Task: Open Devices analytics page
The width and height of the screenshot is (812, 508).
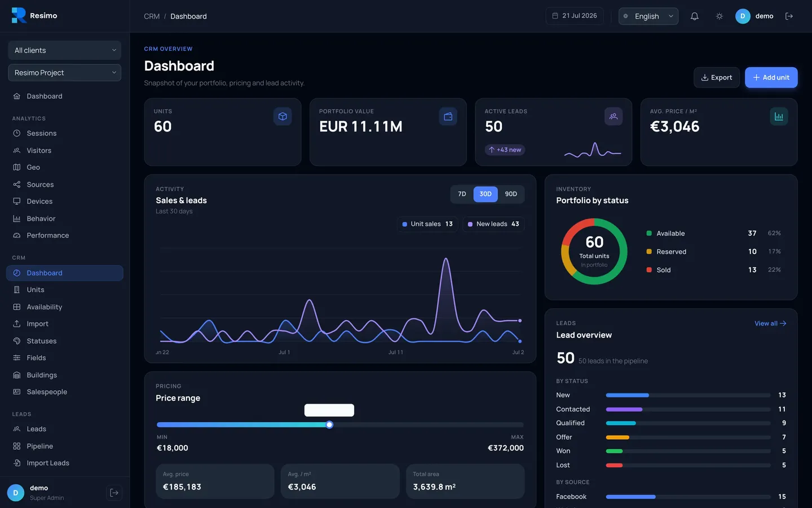Action: (64, 202)
